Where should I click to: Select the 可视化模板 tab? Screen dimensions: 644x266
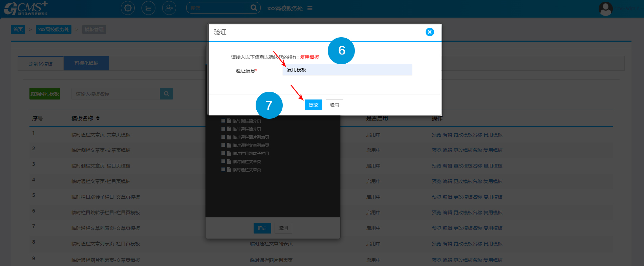(86, 63)
